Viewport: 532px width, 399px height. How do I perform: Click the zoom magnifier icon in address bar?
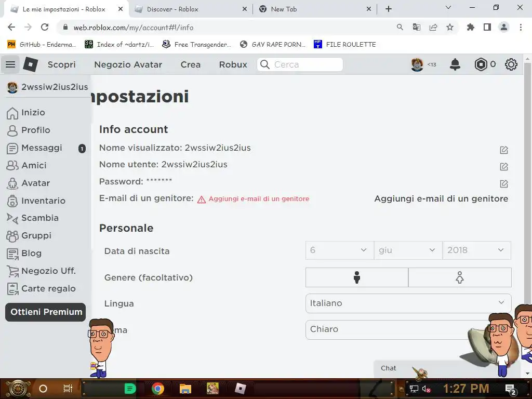400,27
